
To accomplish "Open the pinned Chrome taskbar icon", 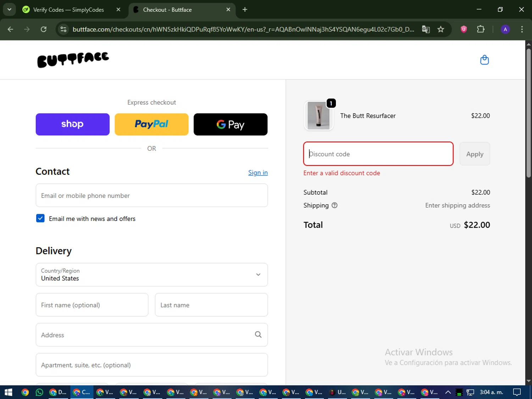I will click(25, 392).
